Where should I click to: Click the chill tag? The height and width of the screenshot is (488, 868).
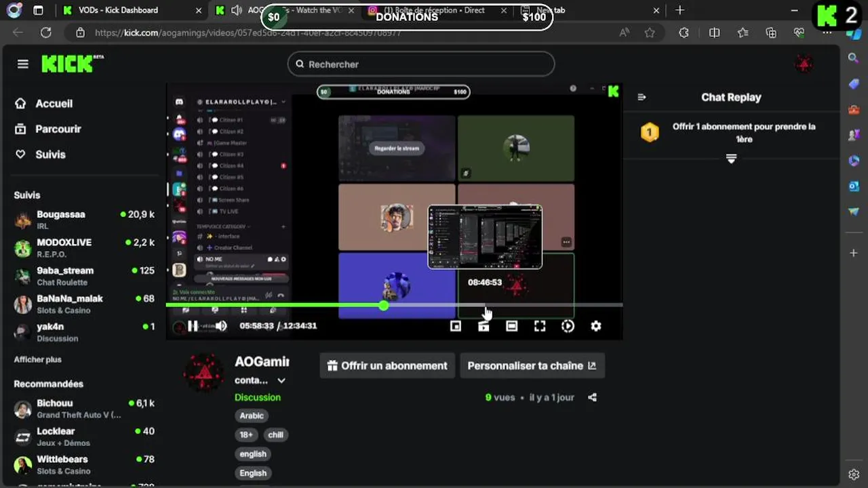click(x=275, y=434)
